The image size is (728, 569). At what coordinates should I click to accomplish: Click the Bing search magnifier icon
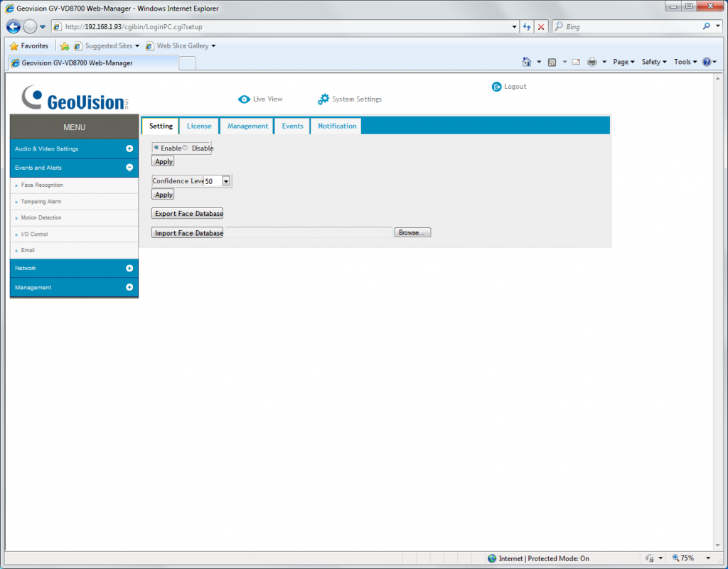coord(706,26)
